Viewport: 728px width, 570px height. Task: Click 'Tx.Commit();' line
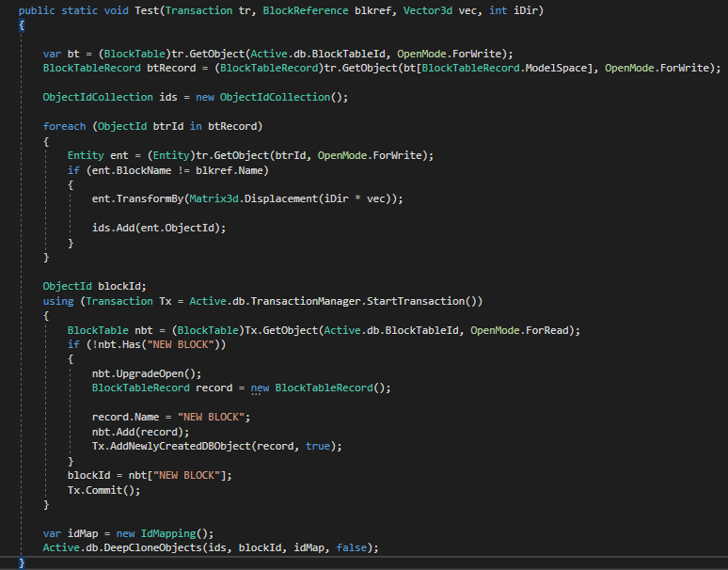(103, 491)
